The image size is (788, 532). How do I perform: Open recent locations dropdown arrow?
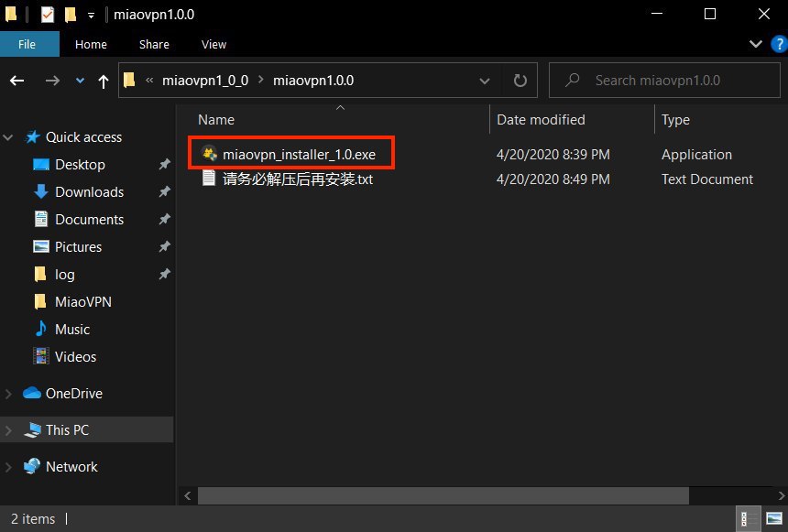click(80, 81)
